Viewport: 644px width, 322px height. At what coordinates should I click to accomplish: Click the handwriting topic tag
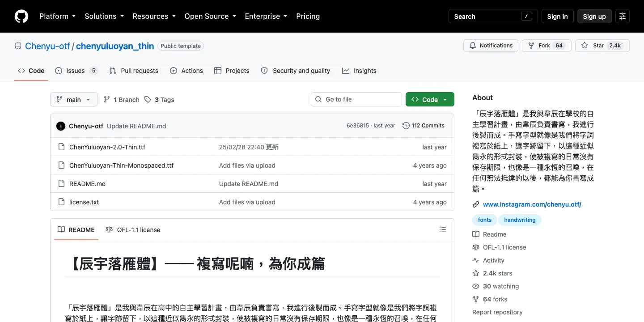[520, 220]
